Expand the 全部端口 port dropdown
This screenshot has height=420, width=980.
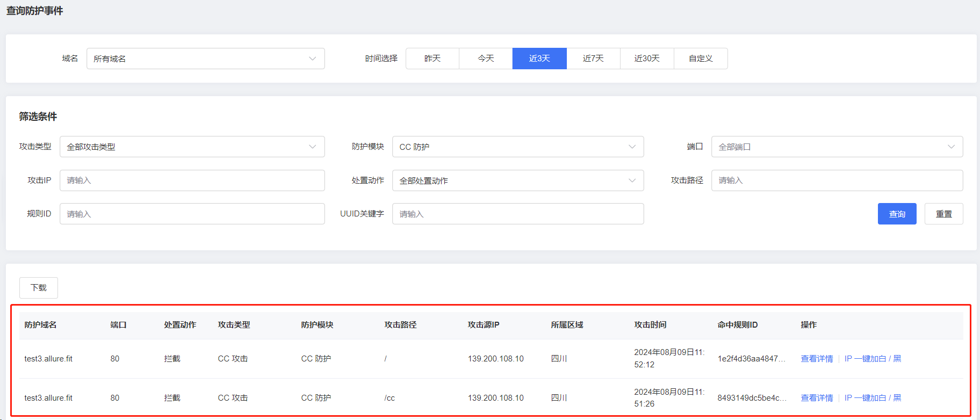pyautogui.click(x=837, y=147)
